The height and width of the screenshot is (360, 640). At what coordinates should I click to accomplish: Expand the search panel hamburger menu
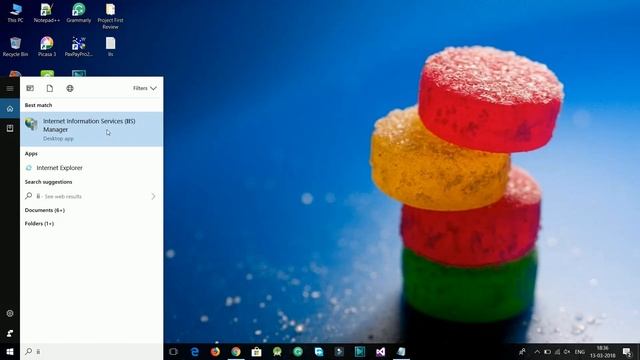pyautogui.click(x=10, y=88)
